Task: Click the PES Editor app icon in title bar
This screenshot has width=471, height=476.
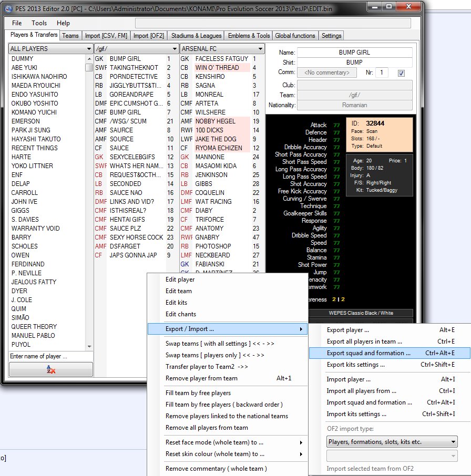Action: pyautogui.click(x=8, y=8)
